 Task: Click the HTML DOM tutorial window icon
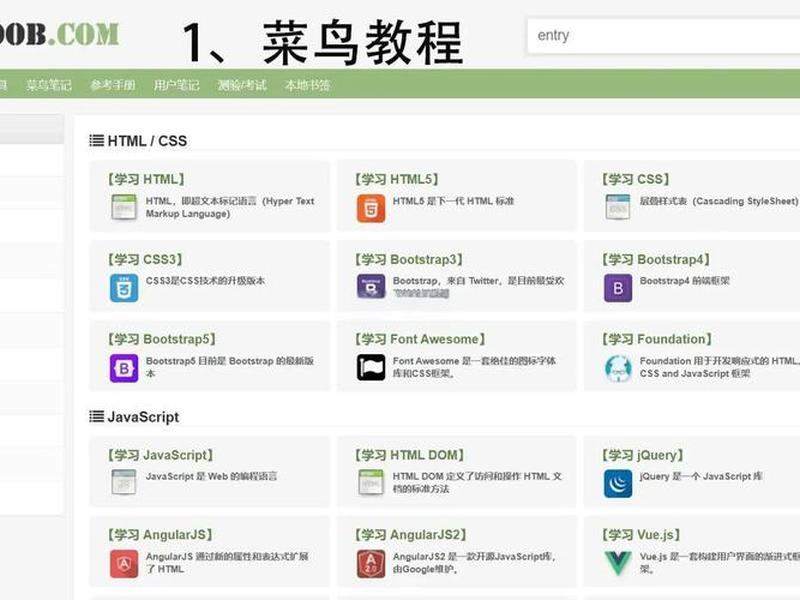click(x=371, y=482)
